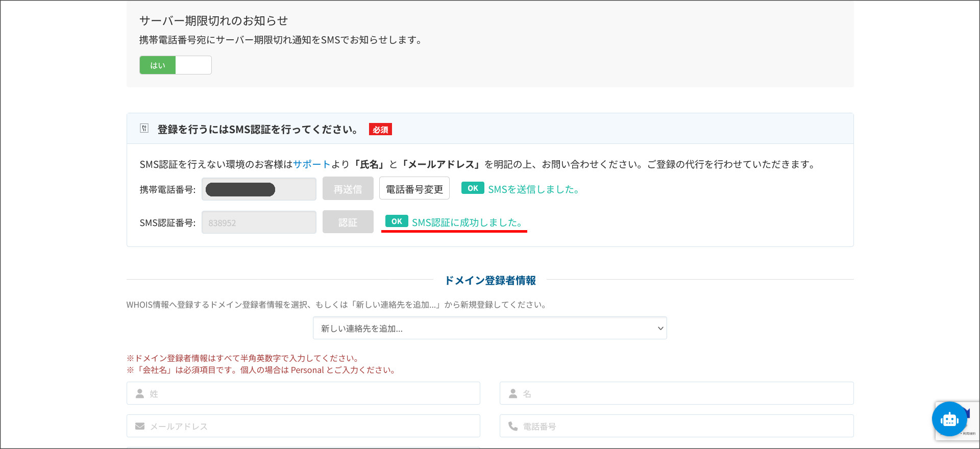Screen dimensions: 980x449
Task: Open the chatbot assistant icon
Action: [x=949, y=419]
